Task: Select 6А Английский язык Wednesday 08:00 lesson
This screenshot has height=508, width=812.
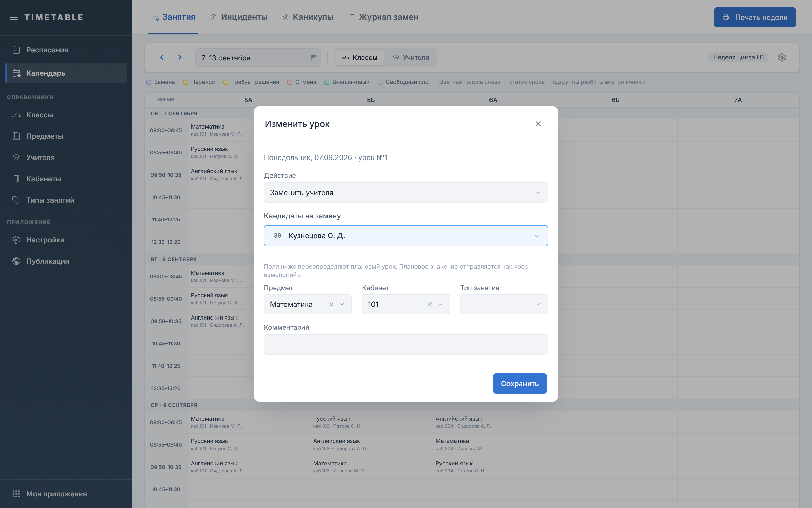Action: coord(493,422)
